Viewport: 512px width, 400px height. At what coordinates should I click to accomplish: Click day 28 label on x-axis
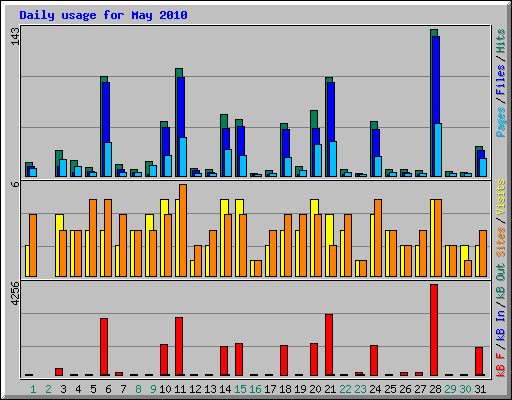point(435,389)
